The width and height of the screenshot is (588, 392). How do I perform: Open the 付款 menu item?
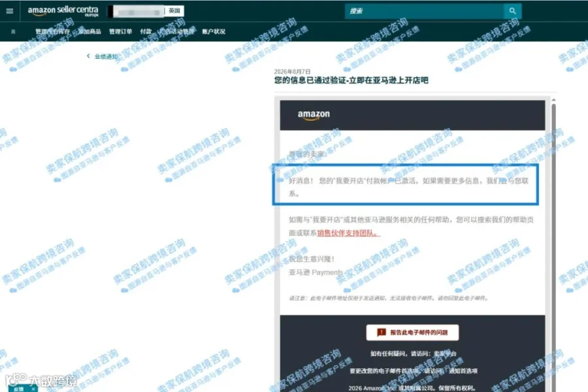[x=146, y=31]
